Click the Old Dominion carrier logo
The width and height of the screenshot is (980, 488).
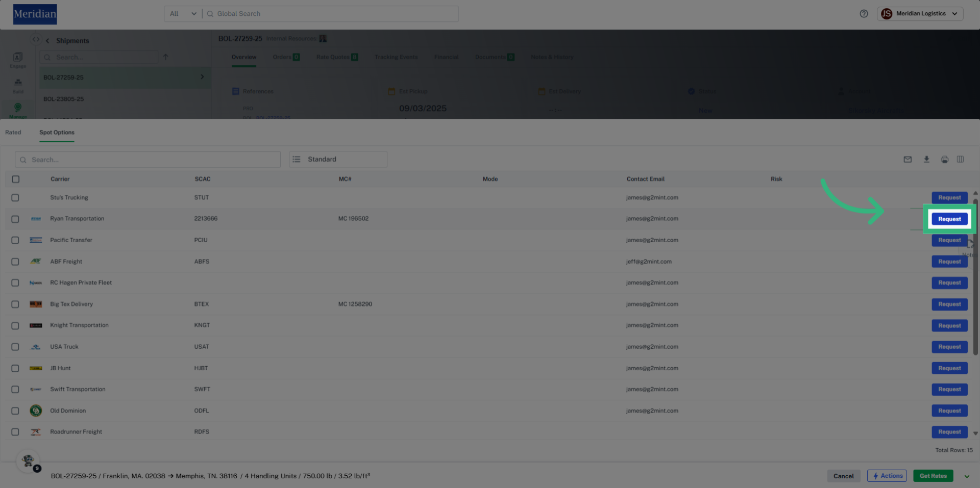(36, 410)
